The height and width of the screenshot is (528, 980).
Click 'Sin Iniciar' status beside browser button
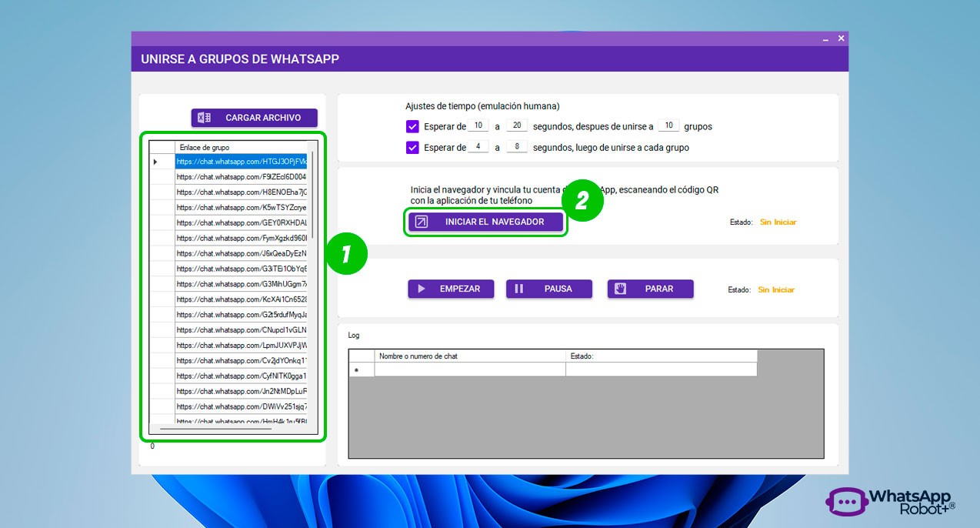click(x=778, y=222)
